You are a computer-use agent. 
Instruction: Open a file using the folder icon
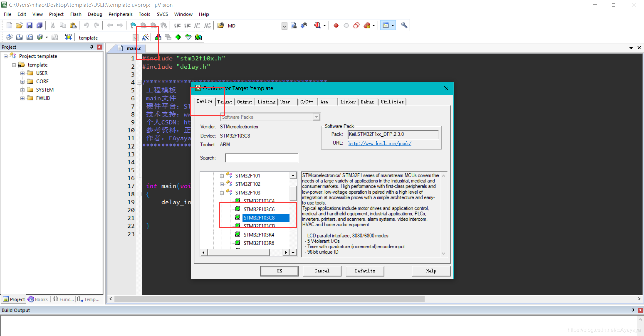point(19,25)
